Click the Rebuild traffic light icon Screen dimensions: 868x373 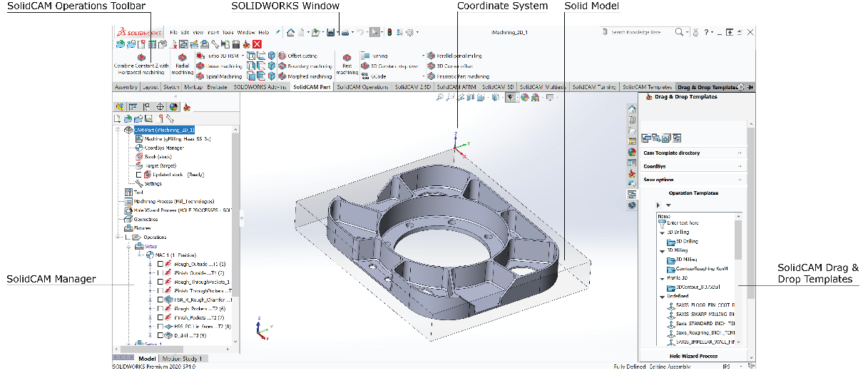(x=389, y=32)
